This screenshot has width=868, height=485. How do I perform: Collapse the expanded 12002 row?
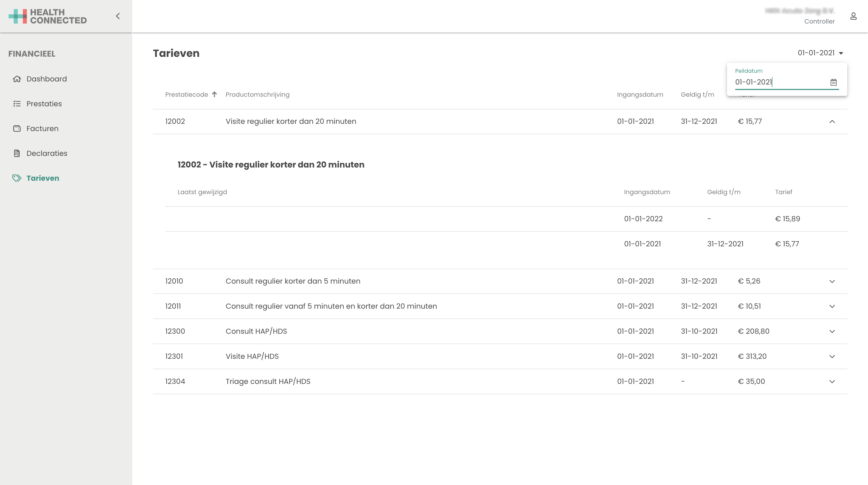coord(832,122)
